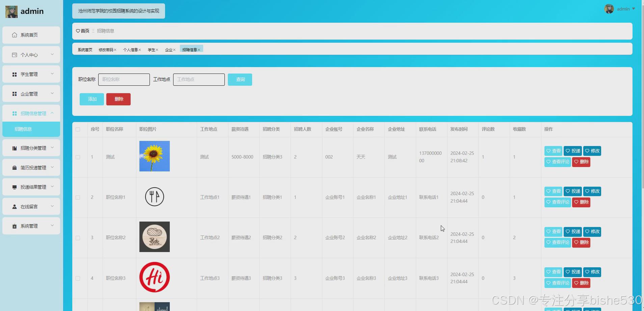Click the 添加 button
Screen dimensions: 644x311
pyautogui.click(x=92, y=99)
